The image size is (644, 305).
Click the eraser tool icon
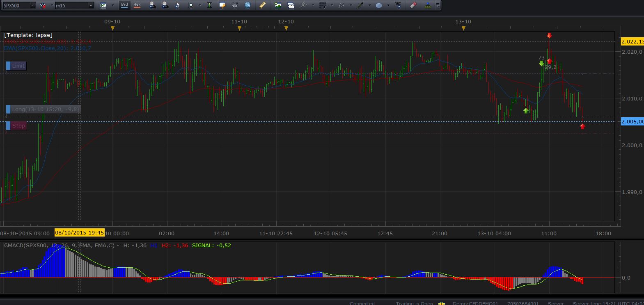click(x=413, y=5)
